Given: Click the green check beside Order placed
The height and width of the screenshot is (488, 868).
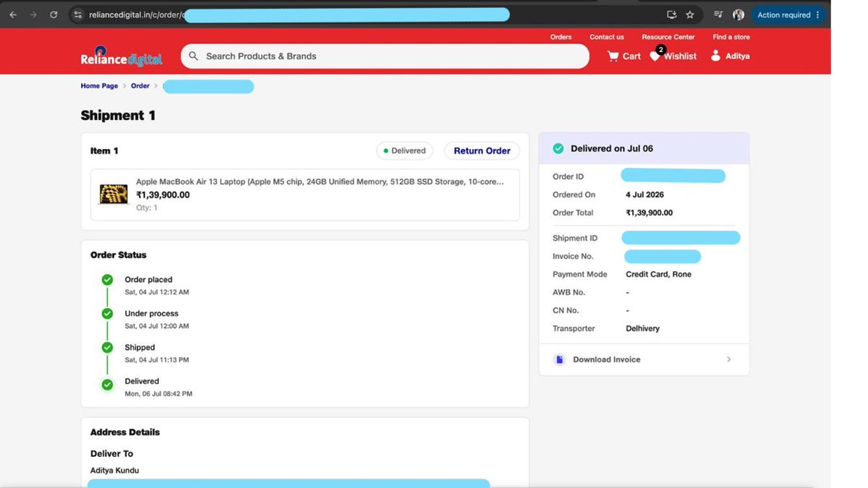Looking at the screenshot, I should [x=107, y=280].
